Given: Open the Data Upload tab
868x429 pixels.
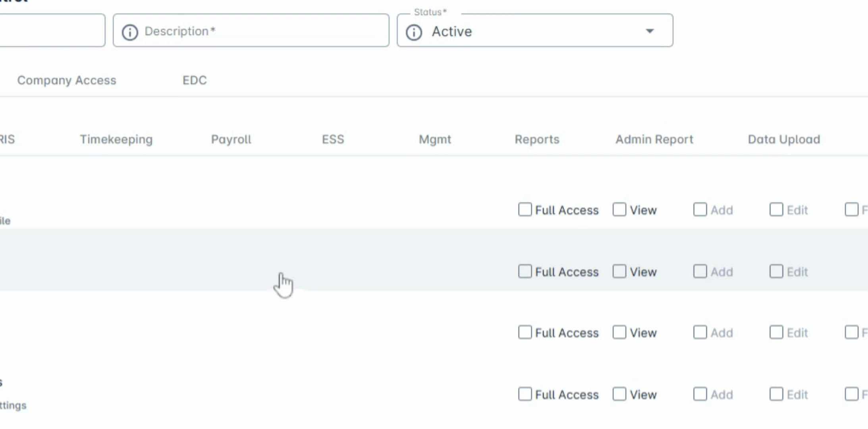Looking at the screenshot, I should point(784,139).
